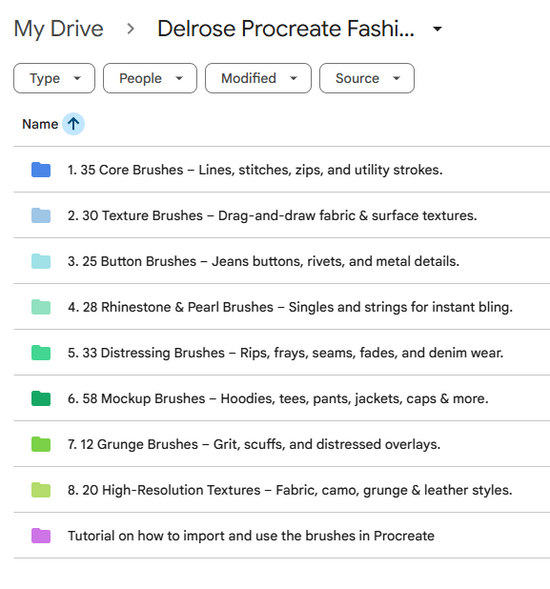Open the Type filter dropdown
Image resolution: width=550 pixels, height=589 pixels.
[54, 78]
